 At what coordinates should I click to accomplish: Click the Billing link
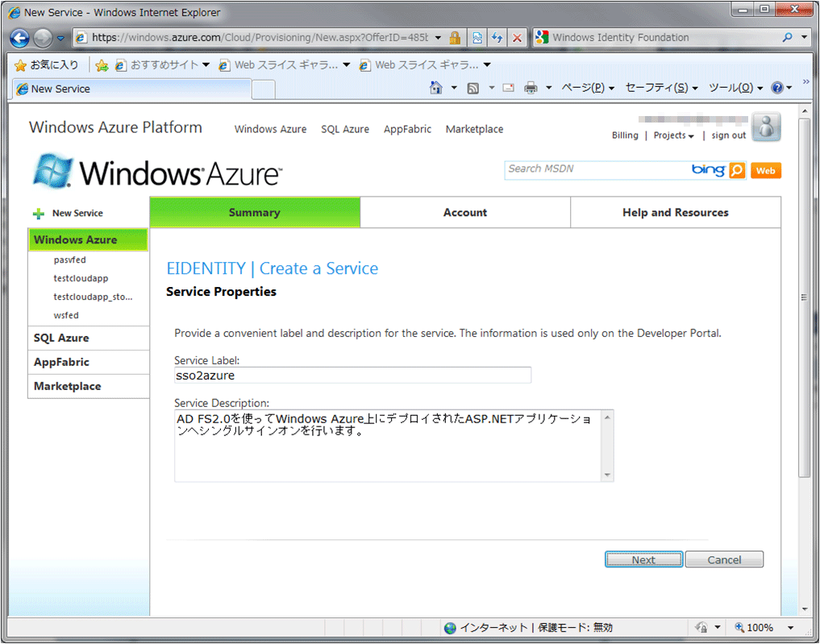tap(625, 135)
